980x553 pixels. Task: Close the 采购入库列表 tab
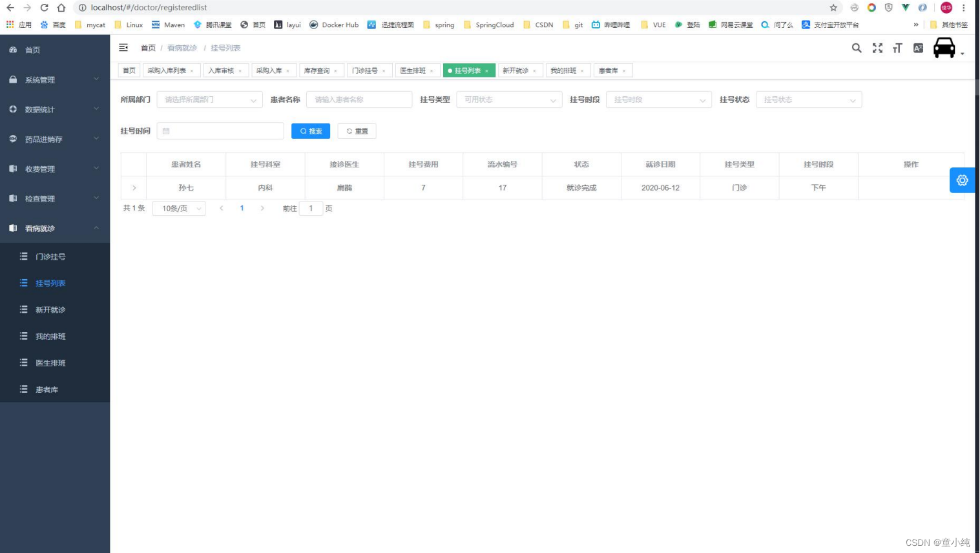tap(192, 71)
